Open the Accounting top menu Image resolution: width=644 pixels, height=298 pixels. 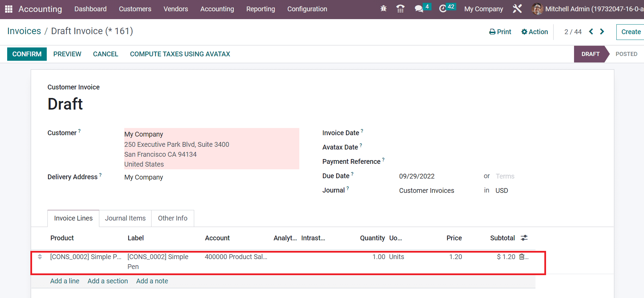tap(217, 9)
